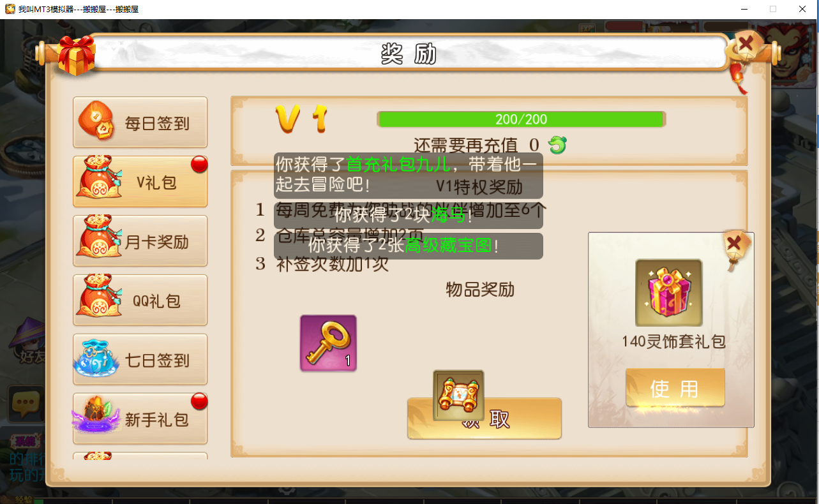Switch to the 新手礼包 tab
Image resolution: width=819 pixels, height=504 pixels.
point(140,419)
